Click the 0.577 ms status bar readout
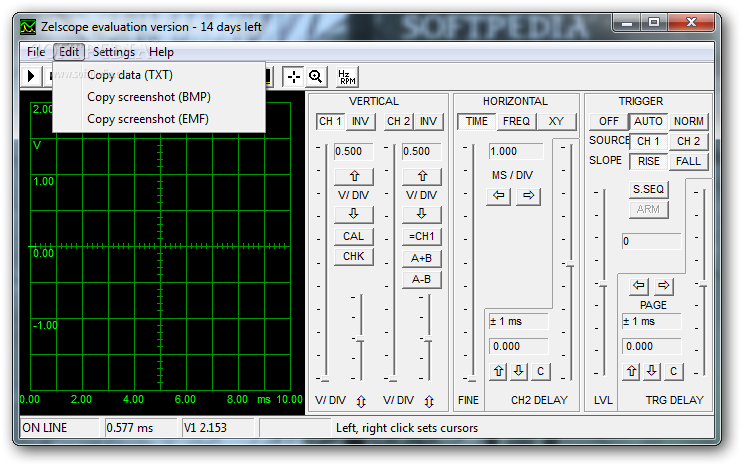The height and width of the screenshot is (466, 742). 141,428
